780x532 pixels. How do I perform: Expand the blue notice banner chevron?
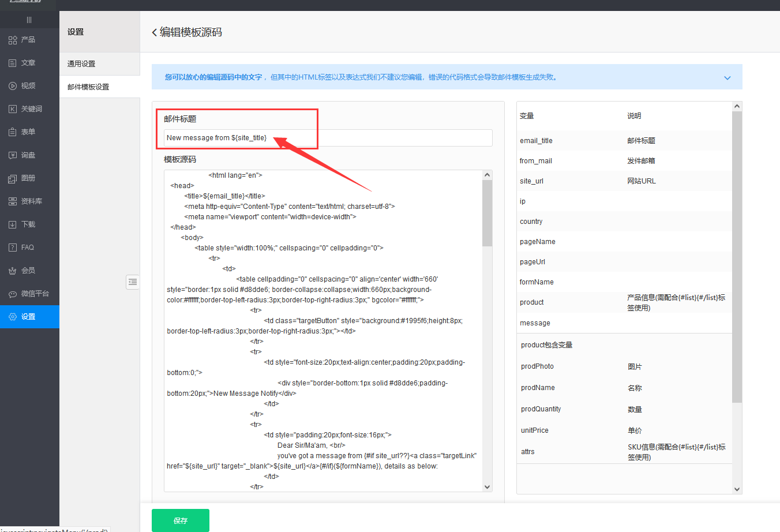(727, 78)
